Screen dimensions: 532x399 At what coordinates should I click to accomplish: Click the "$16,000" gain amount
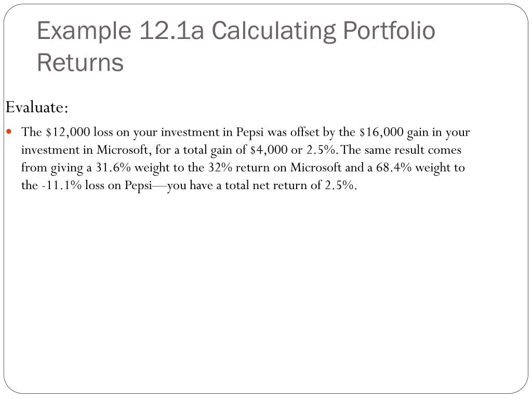pos(381,132)
